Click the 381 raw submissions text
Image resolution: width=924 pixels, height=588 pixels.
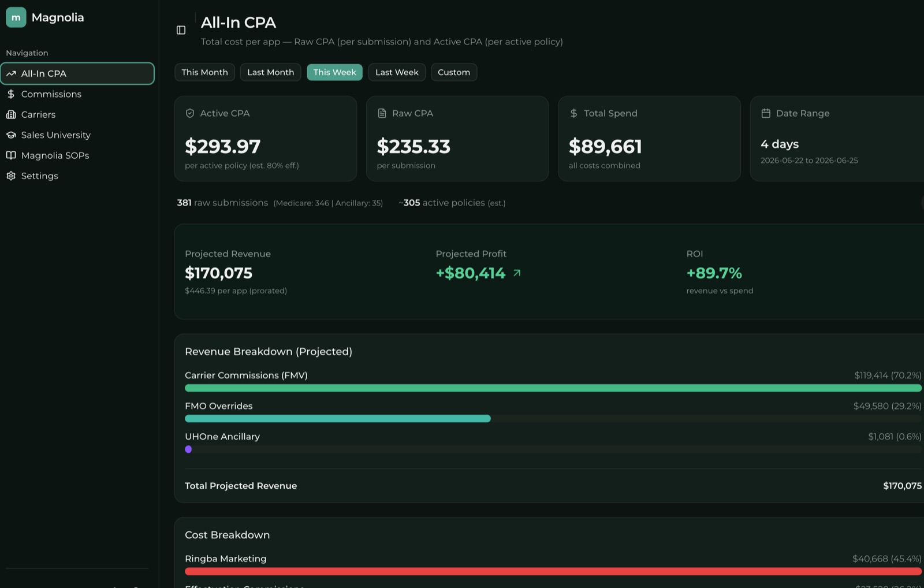(222, 203)
